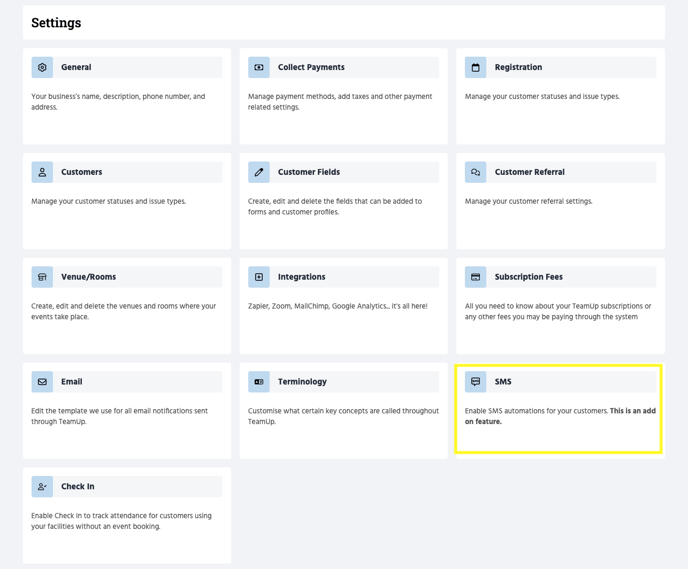
Task: Click the Subscription Fees card icon
Action: point(476,277)
